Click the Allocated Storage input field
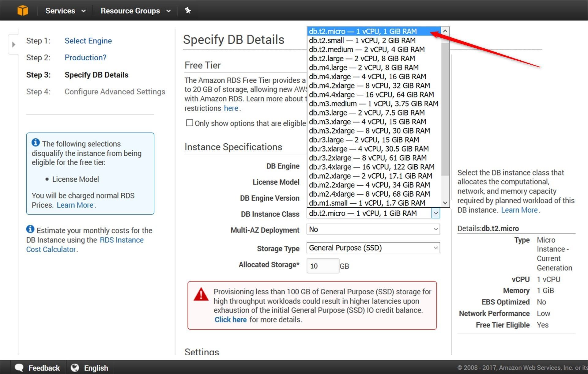This screenshot has width=588, height=374. click(322, 266)
